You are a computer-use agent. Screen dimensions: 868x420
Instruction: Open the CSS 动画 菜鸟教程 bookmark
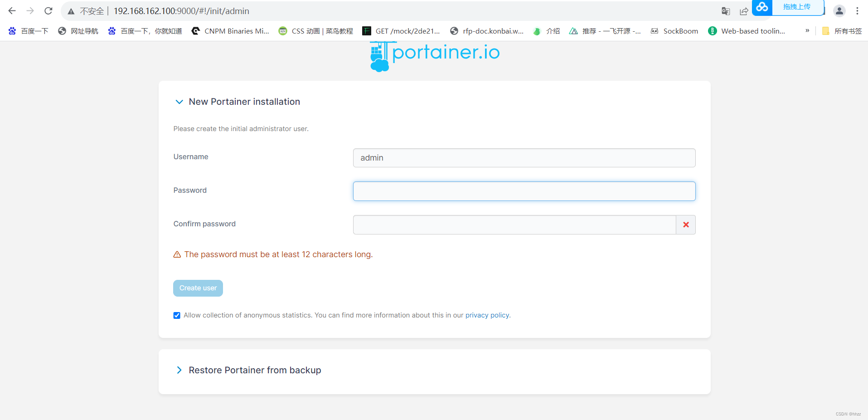[315, 31]
